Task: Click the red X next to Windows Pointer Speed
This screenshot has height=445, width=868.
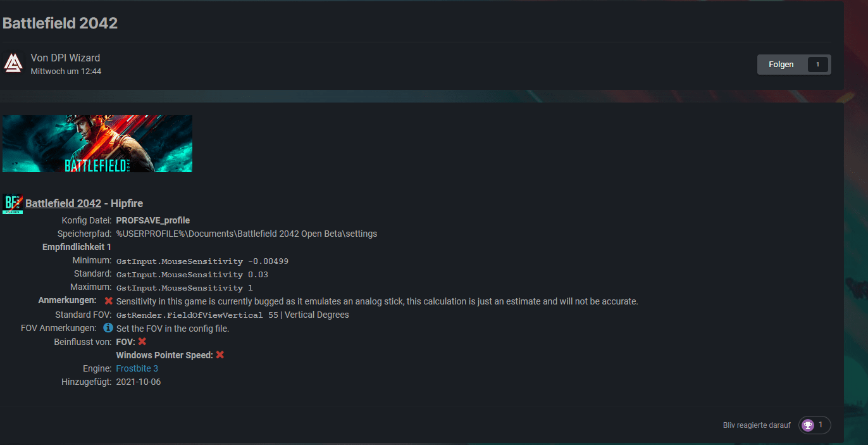Action: coord(220,354)
